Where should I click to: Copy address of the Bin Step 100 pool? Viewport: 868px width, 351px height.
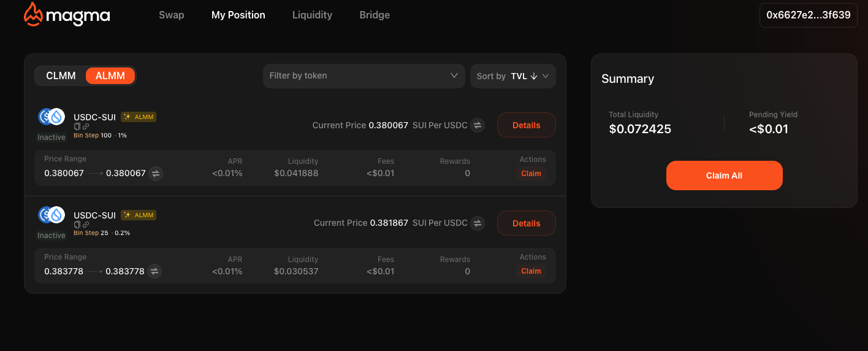click(77, 126)
